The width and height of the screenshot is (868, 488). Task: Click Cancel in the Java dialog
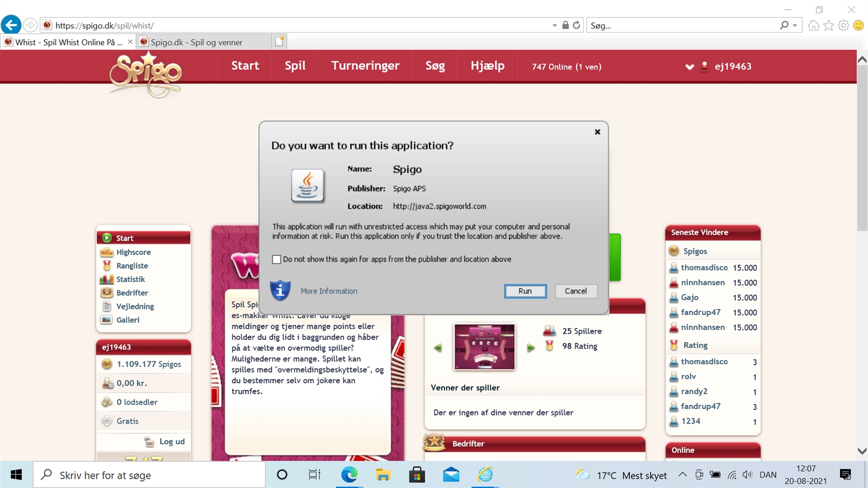pyautogui.click(x=576, y=291)
